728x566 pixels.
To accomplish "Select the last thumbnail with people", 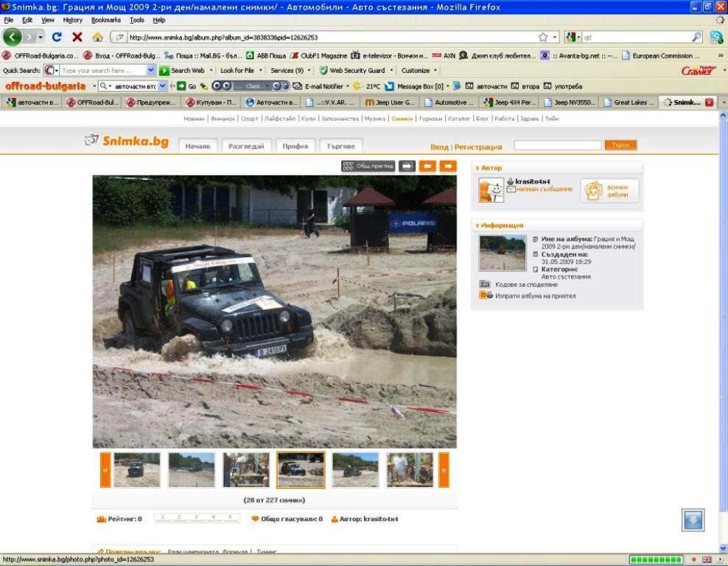I will pos(410,470).
